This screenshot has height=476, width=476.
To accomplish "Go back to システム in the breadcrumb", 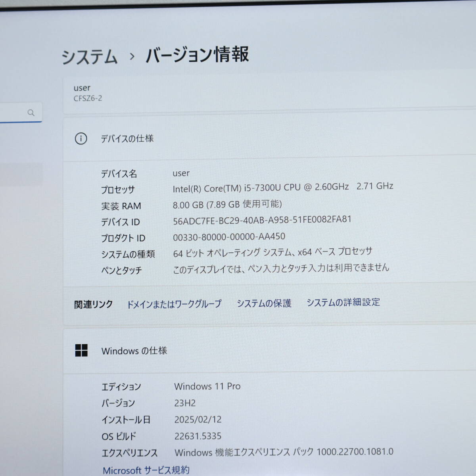I will tap(90, 57).
